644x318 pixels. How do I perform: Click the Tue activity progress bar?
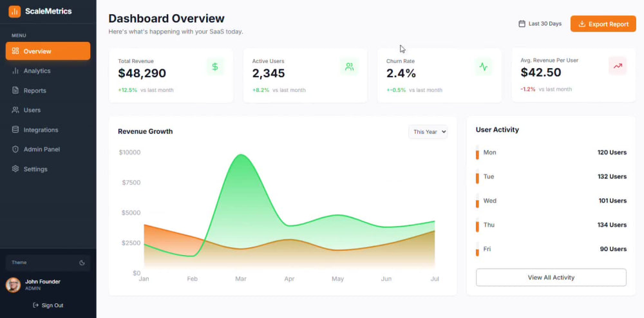click(x=477, y=176)
